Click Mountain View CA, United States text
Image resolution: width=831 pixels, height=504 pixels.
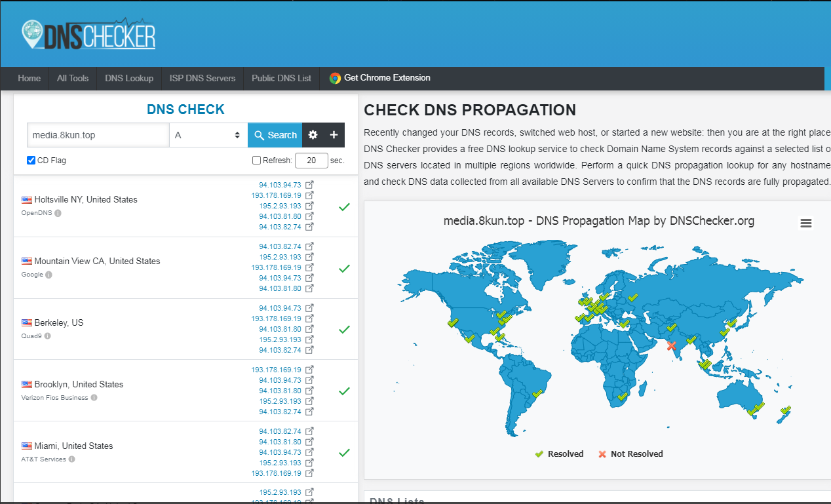[x=97, y=261]
